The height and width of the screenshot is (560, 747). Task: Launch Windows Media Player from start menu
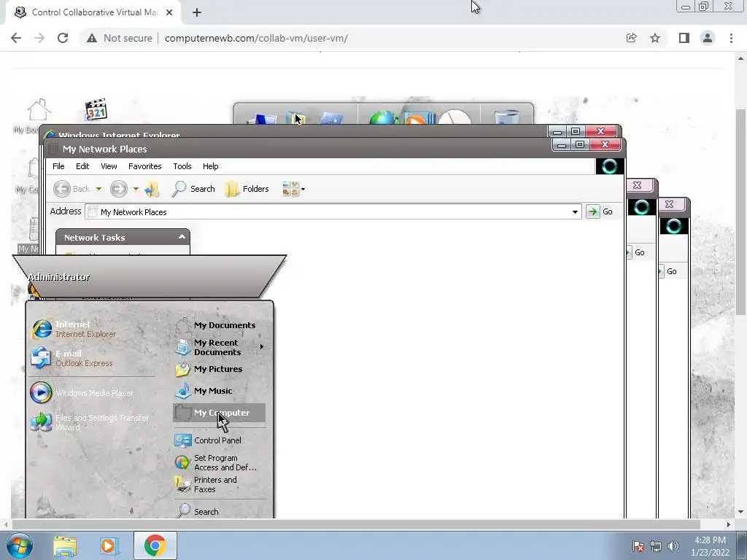point(82,393)
